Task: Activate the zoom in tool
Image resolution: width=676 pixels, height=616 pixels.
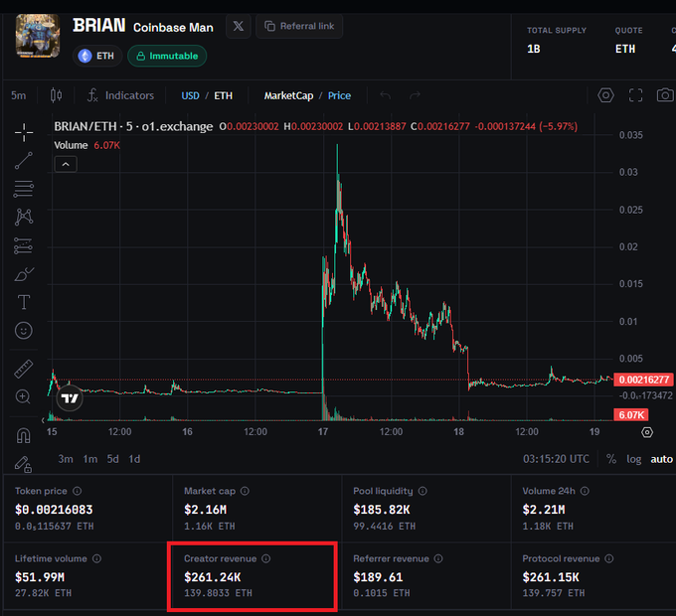Action: pyautogui.click(x=23, y=396)
